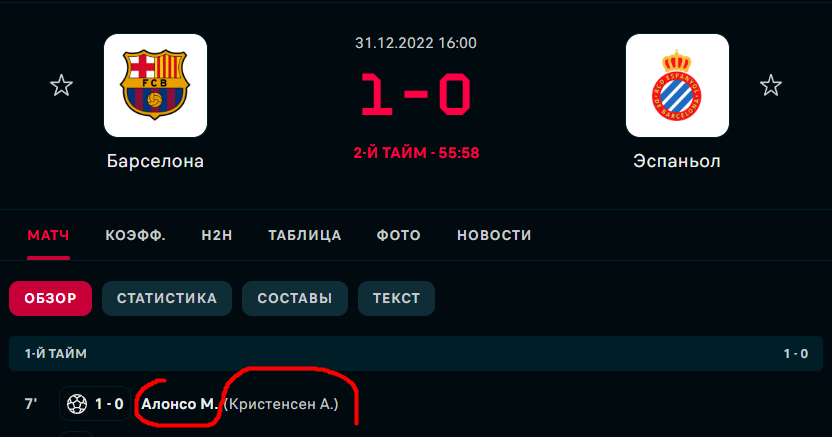The image size is (832, 437).
Task: Select the ОБЗОР button
Action: 50,299
